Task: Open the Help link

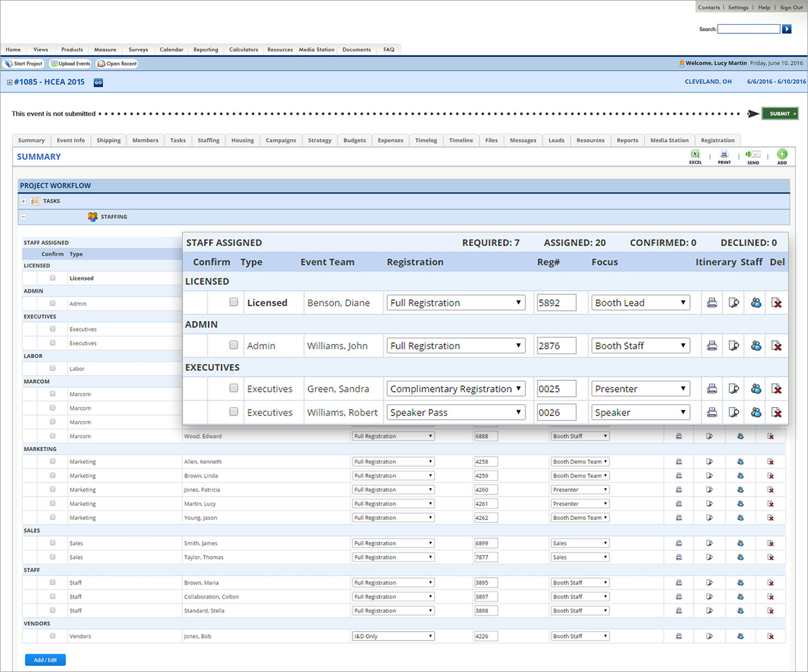Action: point(764,8)
